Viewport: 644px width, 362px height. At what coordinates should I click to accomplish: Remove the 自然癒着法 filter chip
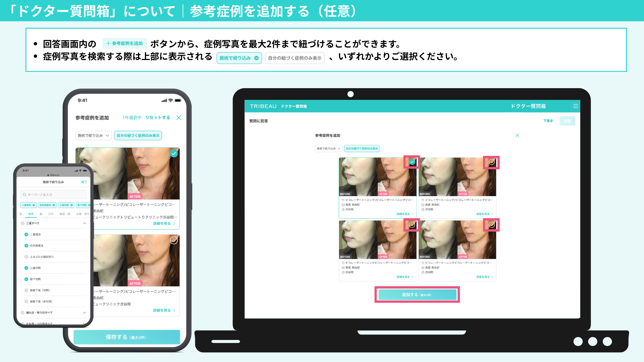click(54, 205)
